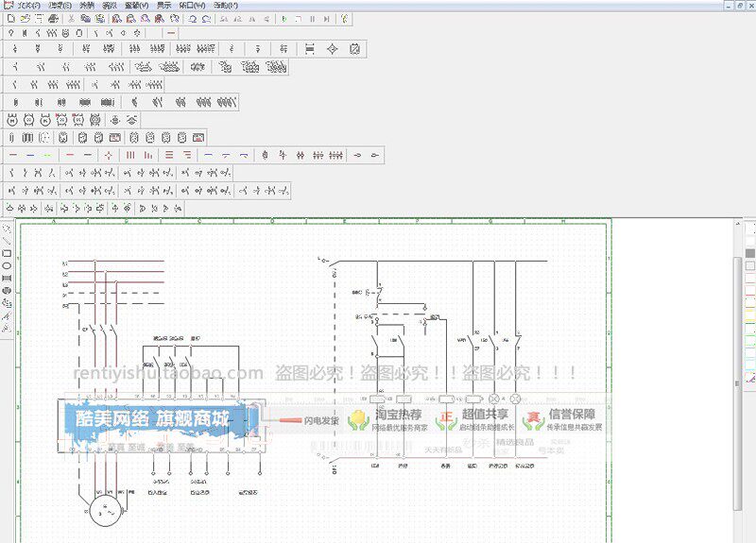Select the rectangle drawing tool in left sidebar
The width and height of the screenshot is (756, 543).
tap(7, 253)
